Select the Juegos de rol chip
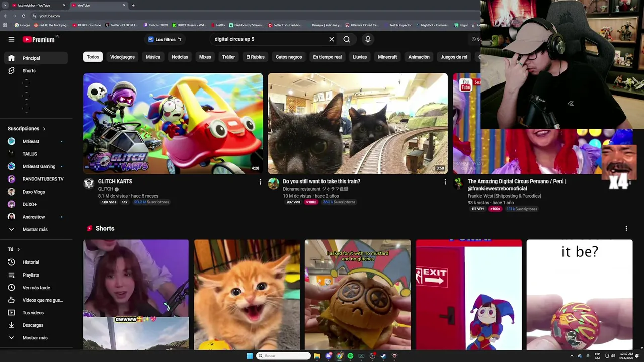This screenshot has width=644, height=362. [x=454, y=57]
